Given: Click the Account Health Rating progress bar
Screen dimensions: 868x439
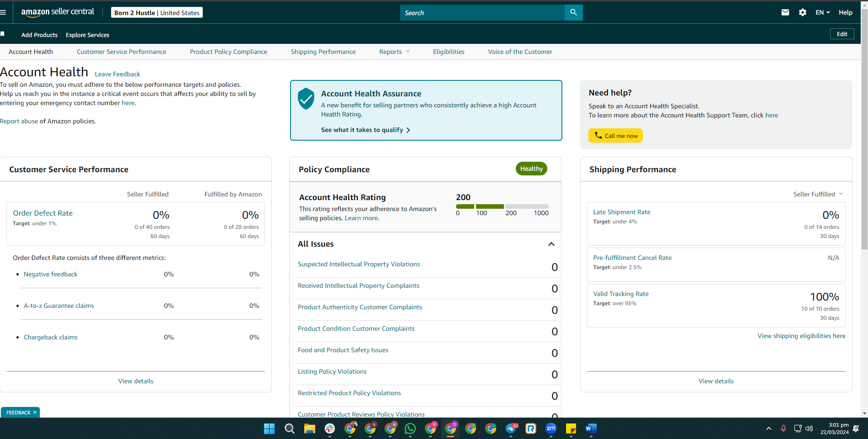Looking at the screenshot, I should [x=502, y=206].
